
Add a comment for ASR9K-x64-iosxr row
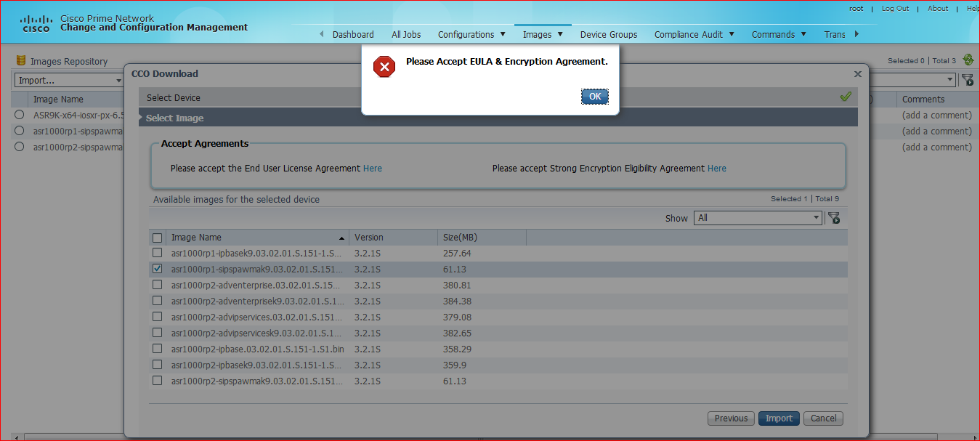pos(936,115)
